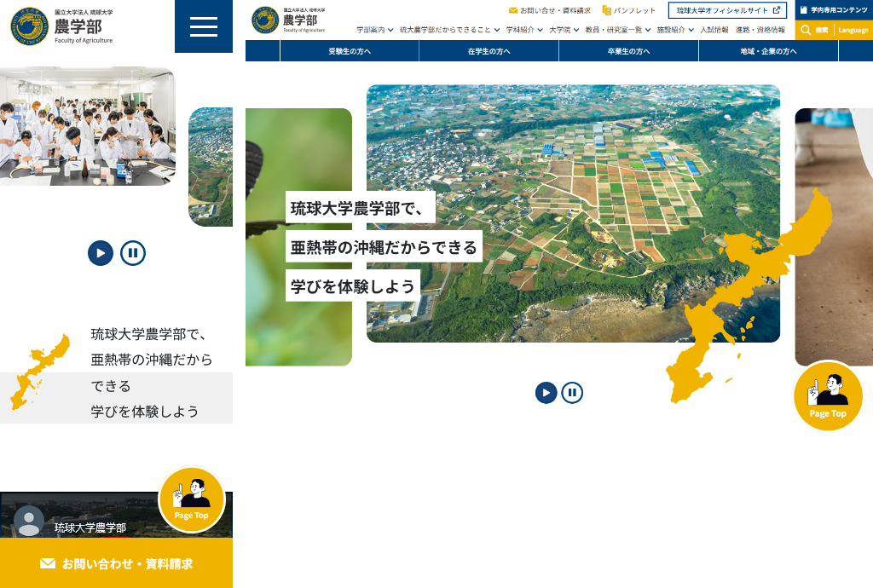This screenshot has height=588, width=873.
Task: Open the パンフレット link
Action: click(x=628, y=10)
